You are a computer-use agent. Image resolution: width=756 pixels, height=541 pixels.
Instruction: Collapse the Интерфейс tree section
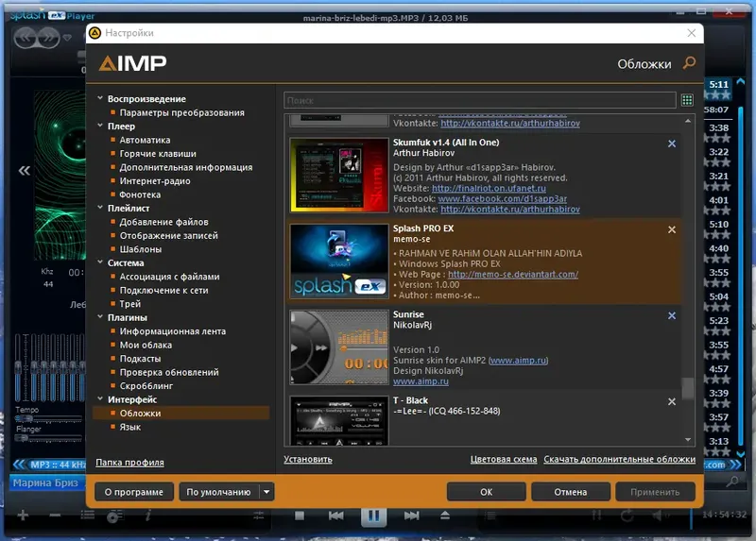(100, 398)
